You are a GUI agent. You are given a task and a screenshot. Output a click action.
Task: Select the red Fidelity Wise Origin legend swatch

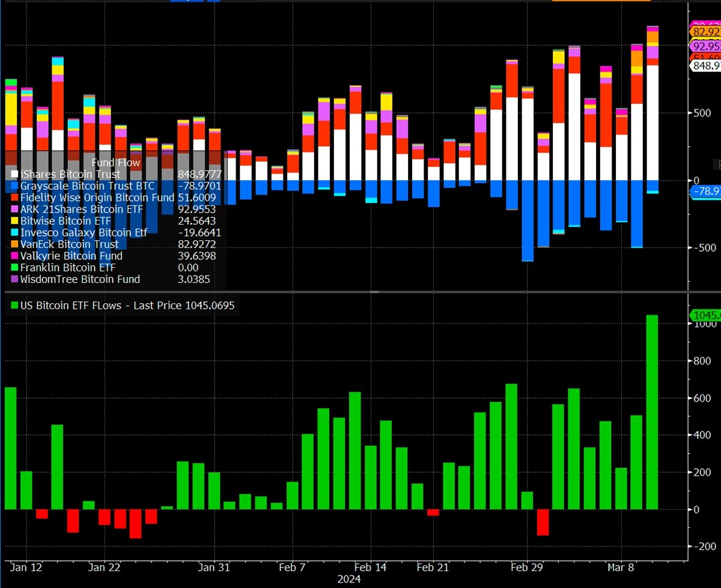[14, 198]
